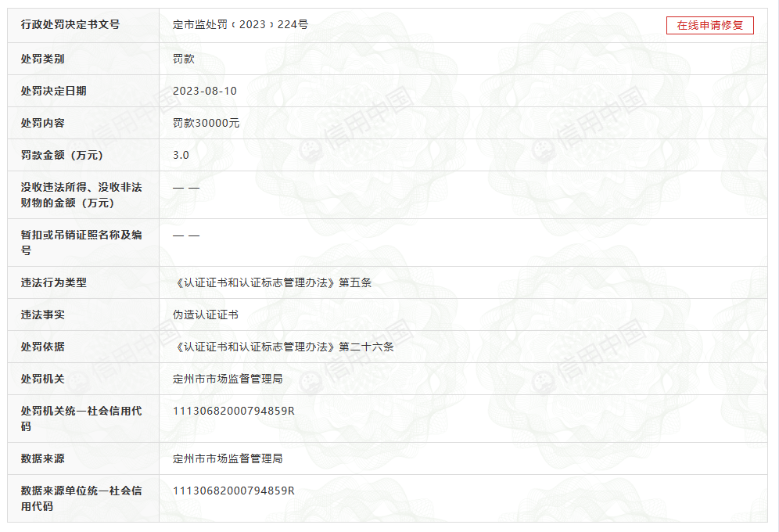Select text 《认证证书和认证标志管理办法》第二十六条
This screenshot has height=532, width=779.
click(284, 347)
